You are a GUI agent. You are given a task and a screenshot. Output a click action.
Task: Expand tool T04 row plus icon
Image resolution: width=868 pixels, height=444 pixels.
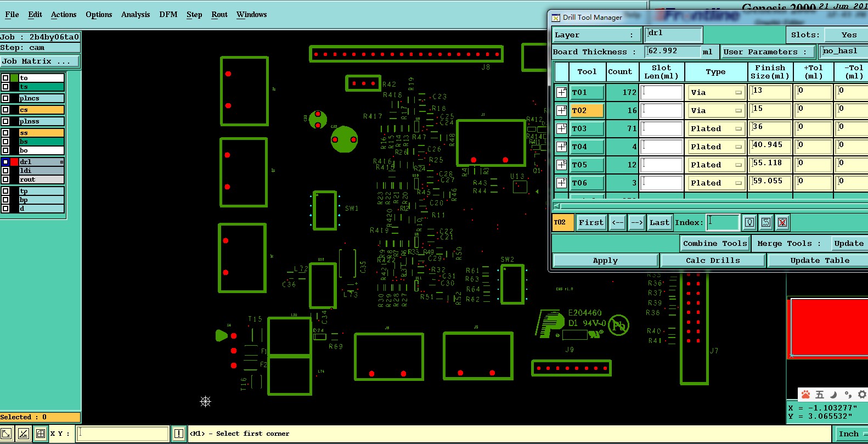pos(561,147)
